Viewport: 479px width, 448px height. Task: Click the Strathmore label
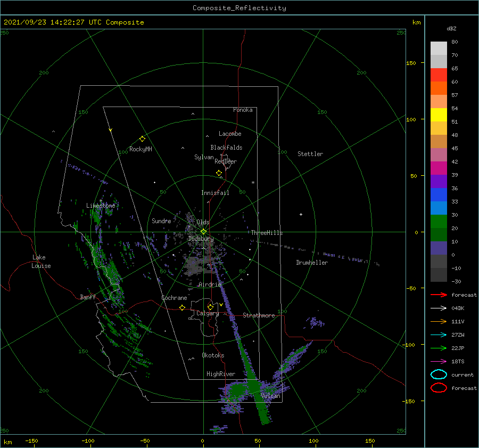pyautogui.click(x=259, y=315)
